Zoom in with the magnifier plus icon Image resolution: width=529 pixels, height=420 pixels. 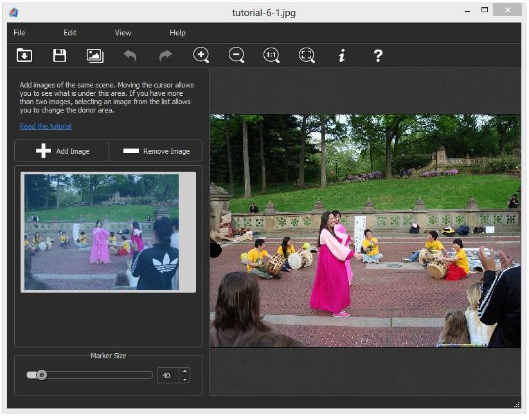tap(201, 55)
